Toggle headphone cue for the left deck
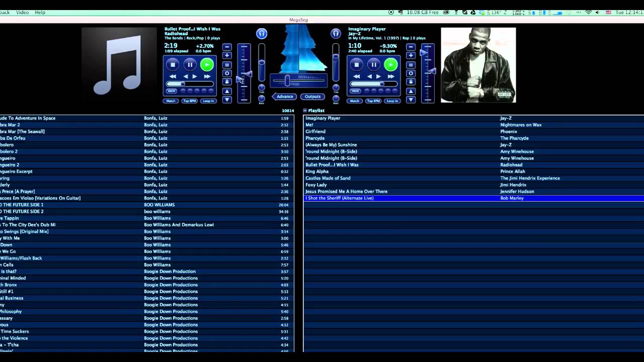Image resolution: width=644 pixels, height=362 pixels. tap(261, 34)
